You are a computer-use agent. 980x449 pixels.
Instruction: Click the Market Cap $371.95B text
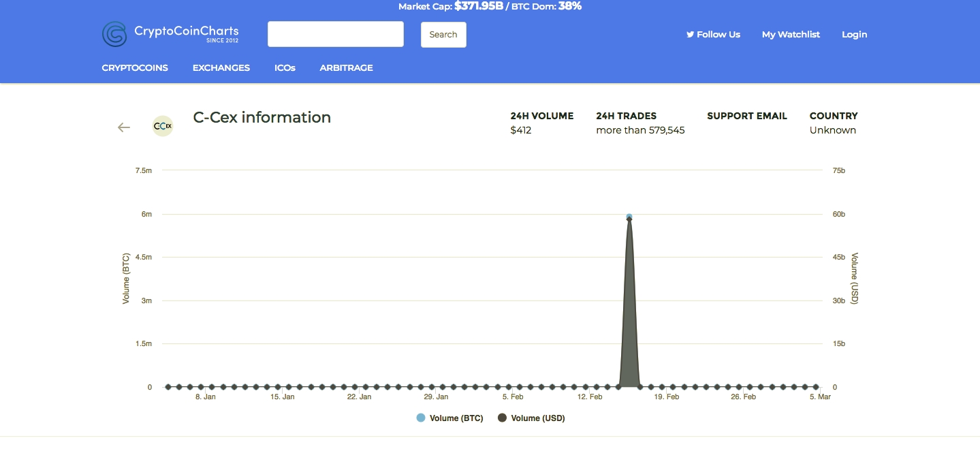(450, 6)
